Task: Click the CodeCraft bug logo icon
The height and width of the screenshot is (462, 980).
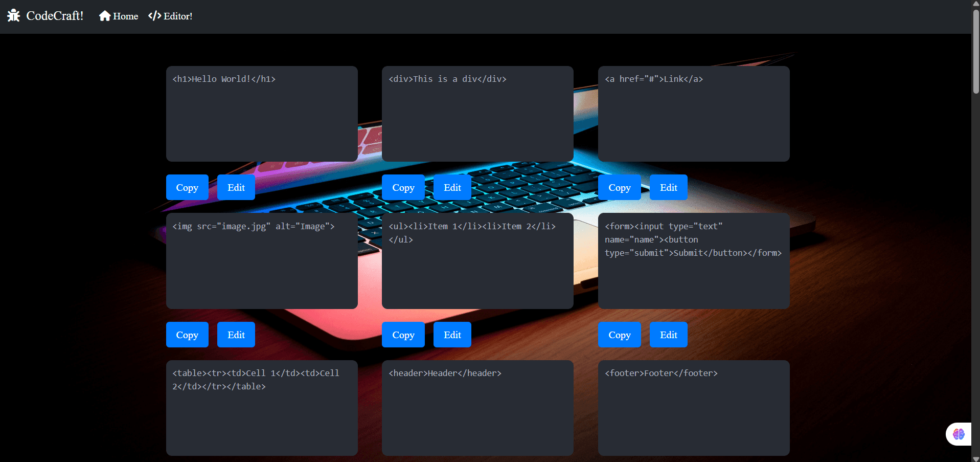Action: point(14,16)
